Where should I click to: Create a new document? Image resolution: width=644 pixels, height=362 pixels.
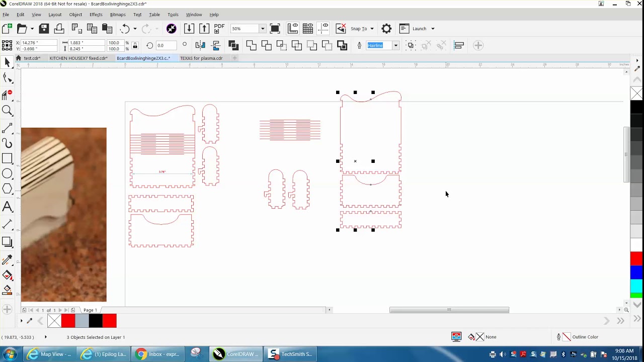pos(7,29)
